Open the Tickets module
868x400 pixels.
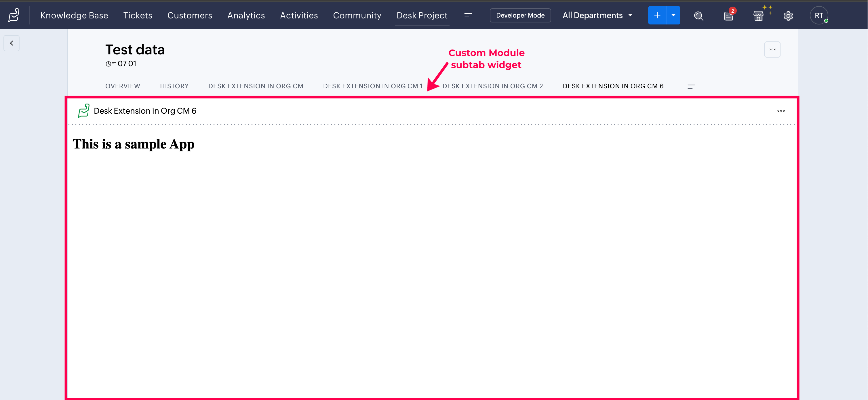138,15
